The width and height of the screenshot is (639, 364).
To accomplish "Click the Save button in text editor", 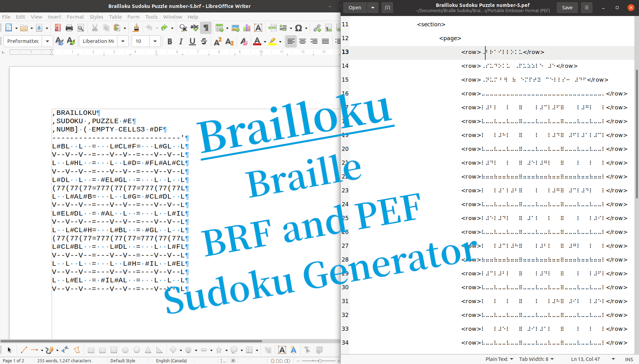I will click(x=567, y=8).
